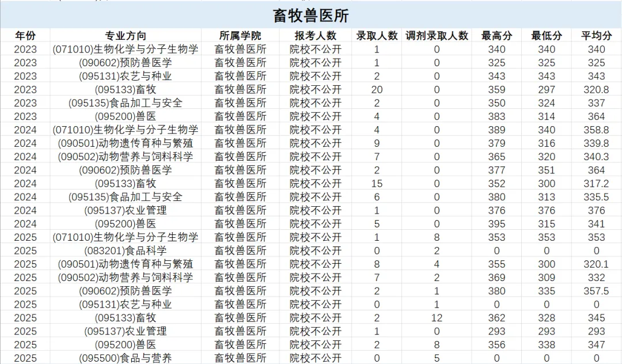Select average score 341 cell

tap(596, 224)
